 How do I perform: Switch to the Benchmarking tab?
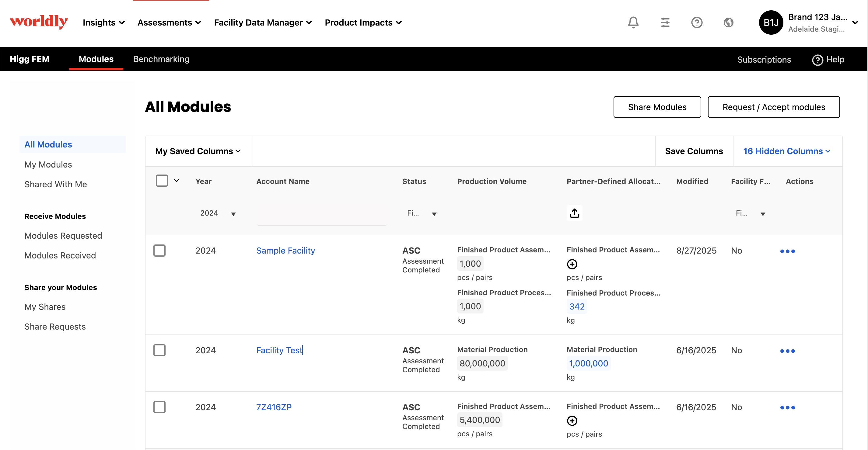pyautogui.click(x=161, y=59)
